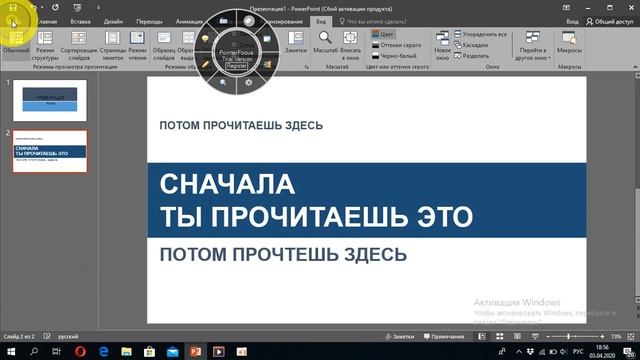The width and height of the screenshot is (640, 360).
Task: Open the Design (Дизайн) tab
Action: coord(113,22)
